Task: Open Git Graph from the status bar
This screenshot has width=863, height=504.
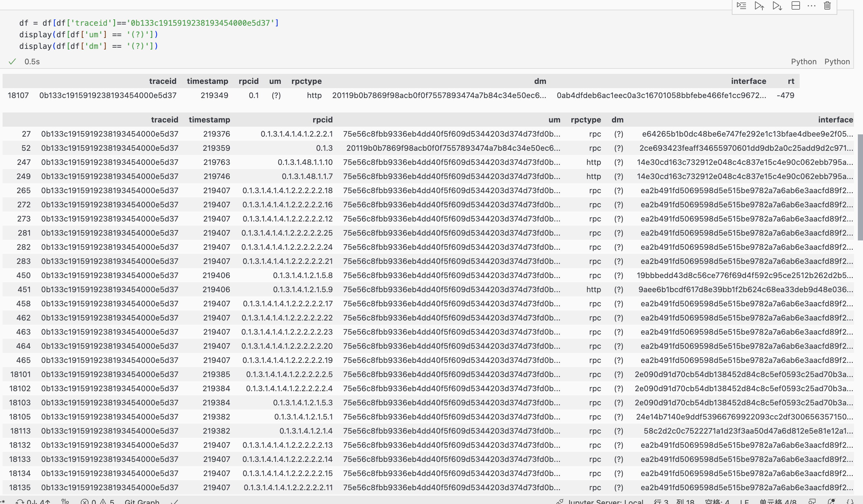Action: pyautogui.click(x=142, y=501)
